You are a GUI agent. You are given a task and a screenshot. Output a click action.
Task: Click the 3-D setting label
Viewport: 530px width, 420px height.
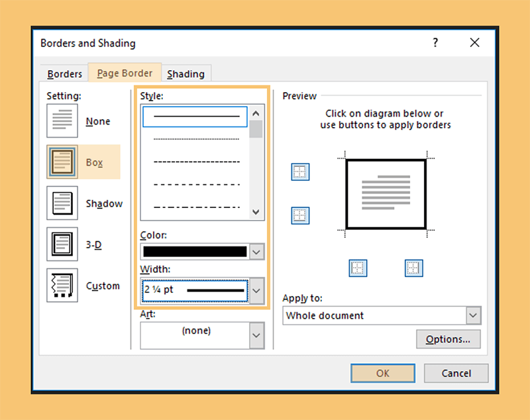93,244
